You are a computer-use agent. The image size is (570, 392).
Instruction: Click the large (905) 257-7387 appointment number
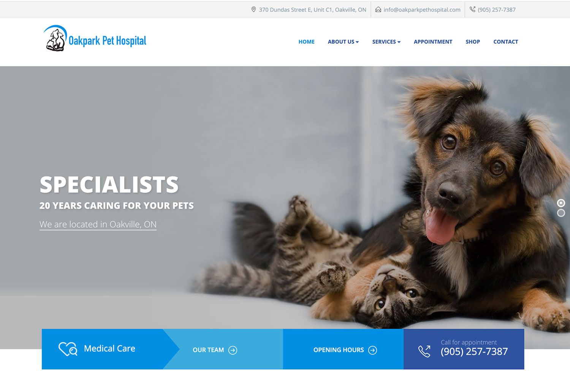coord(474,352)
